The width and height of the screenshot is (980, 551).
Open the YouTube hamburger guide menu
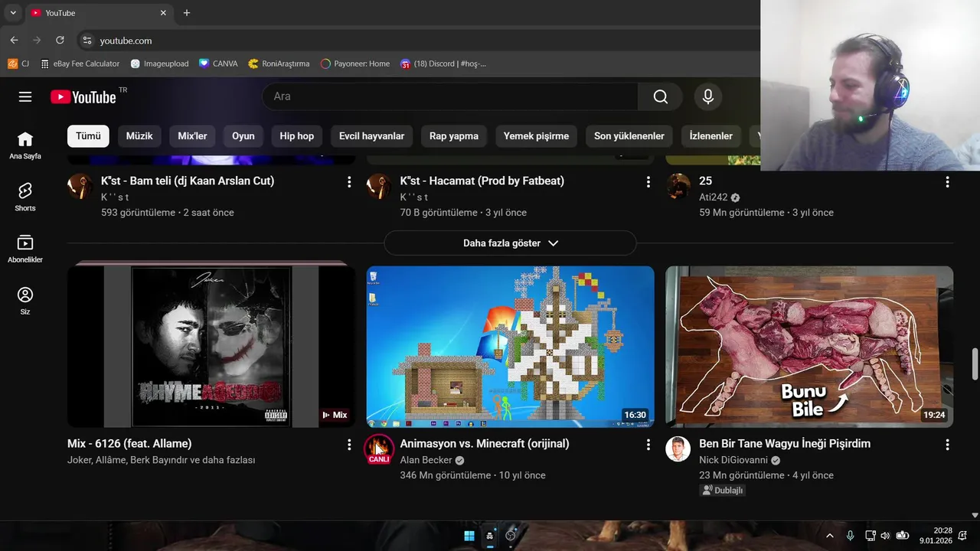coord(25,96)
